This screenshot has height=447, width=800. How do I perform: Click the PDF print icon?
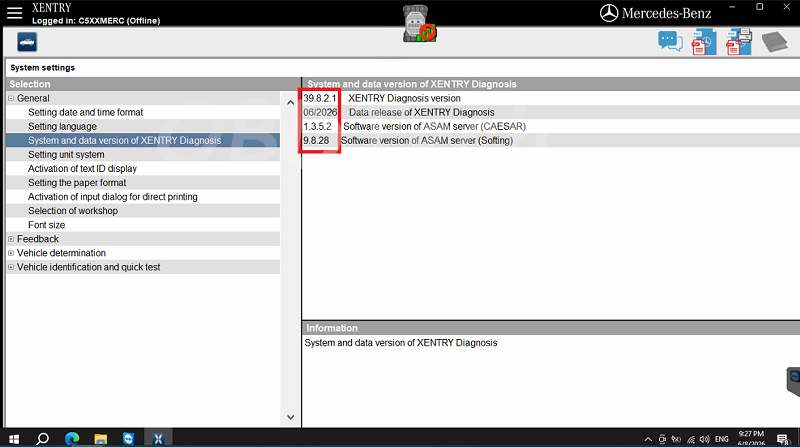[739, 42]
